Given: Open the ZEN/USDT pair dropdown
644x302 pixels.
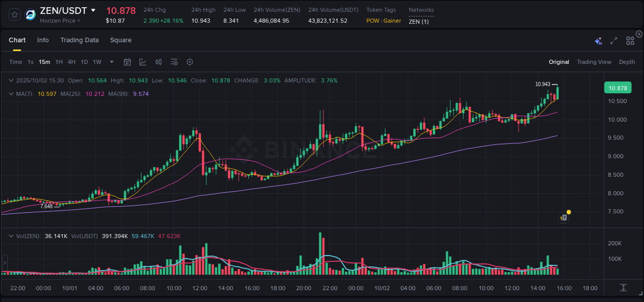Looking at the screenshot, I should (x=93, y=10).
